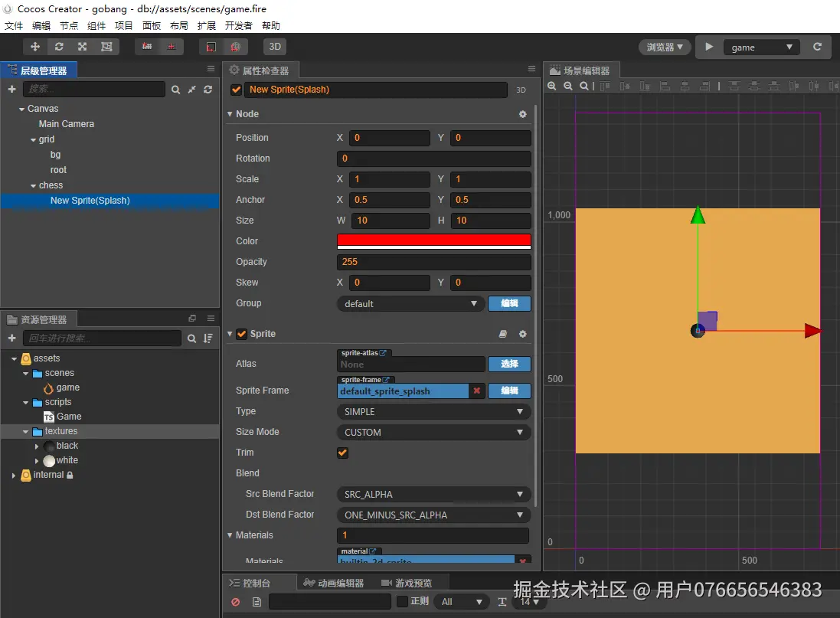Pop out the assets panel icon
The height and width of the screenshot is (618, 840).
[x=192, y=319]
